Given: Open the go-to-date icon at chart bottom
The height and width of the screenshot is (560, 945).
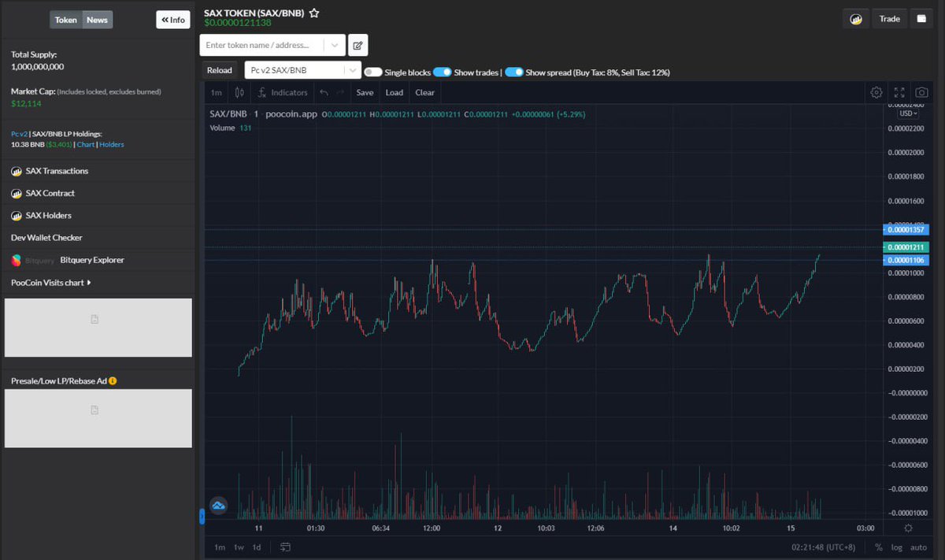Looking at the screenshot, I should (x=285, y=547).
